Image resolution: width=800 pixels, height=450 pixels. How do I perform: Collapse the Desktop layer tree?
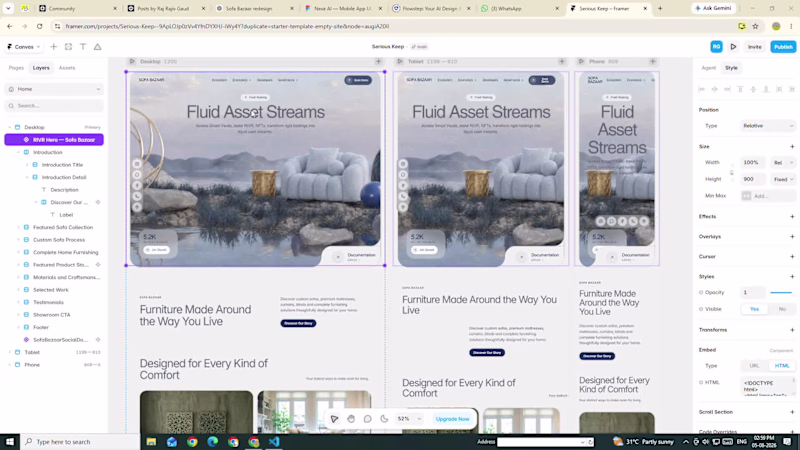(9, 128)
